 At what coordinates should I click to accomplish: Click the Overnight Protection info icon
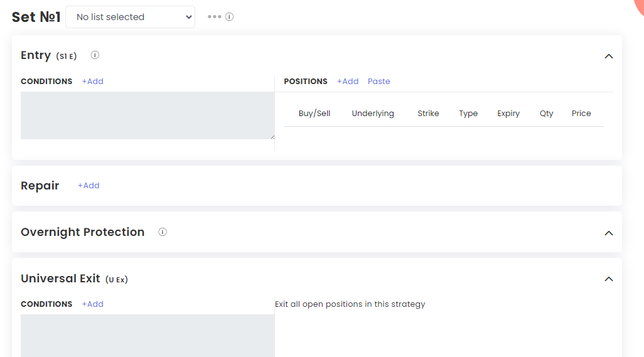[163, 232]
